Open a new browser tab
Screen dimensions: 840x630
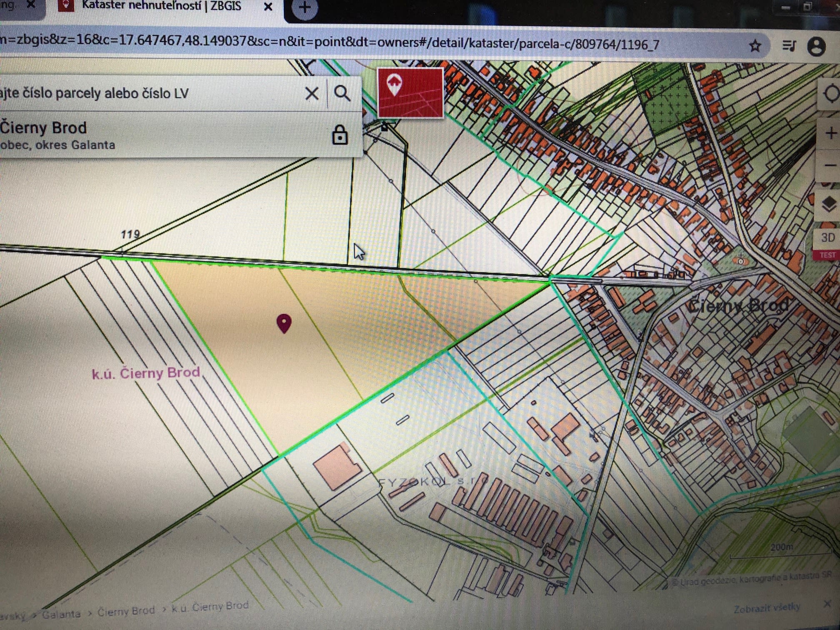tap(305, 7)
